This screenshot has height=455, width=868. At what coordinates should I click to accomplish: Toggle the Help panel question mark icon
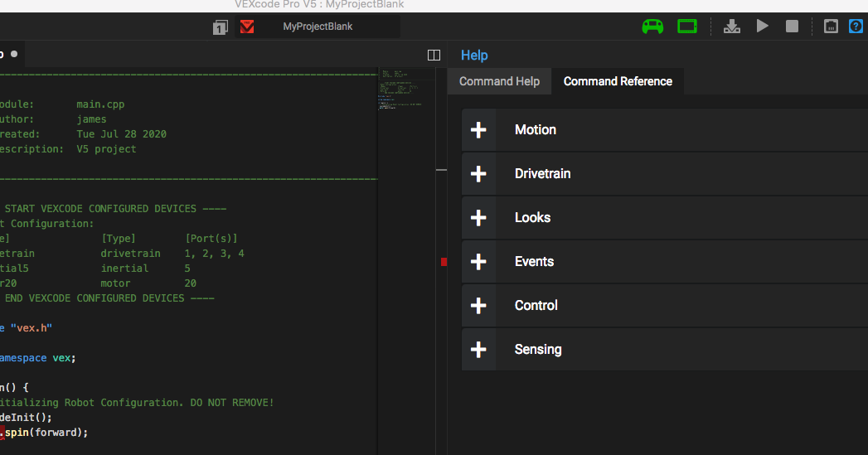point(856,26)
